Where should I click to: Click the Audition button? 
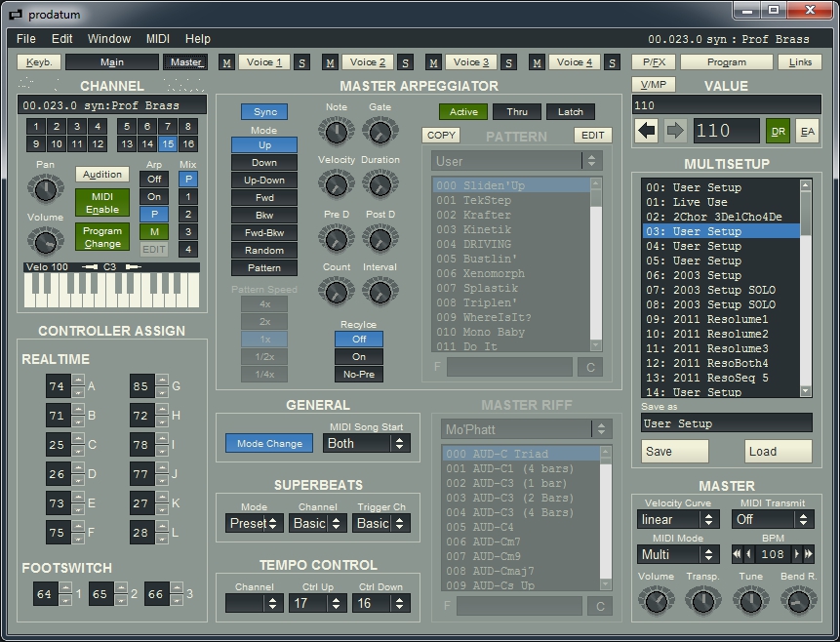coord(102,175)
